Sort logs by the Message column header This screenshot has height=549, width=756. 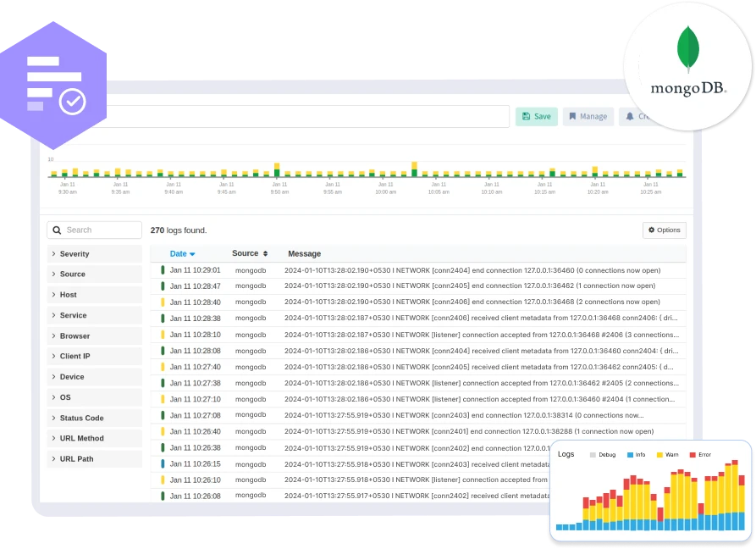click(304, 253)
